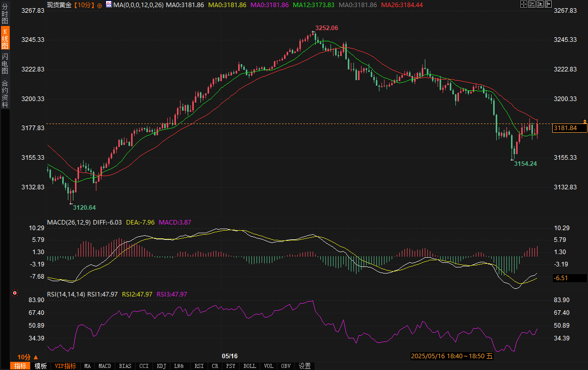The height and width of the screenshot is (370, 588).
Task: Click the MA(0,0,0,12,0,26) parameters label
Action: click(x=138, y=5)
